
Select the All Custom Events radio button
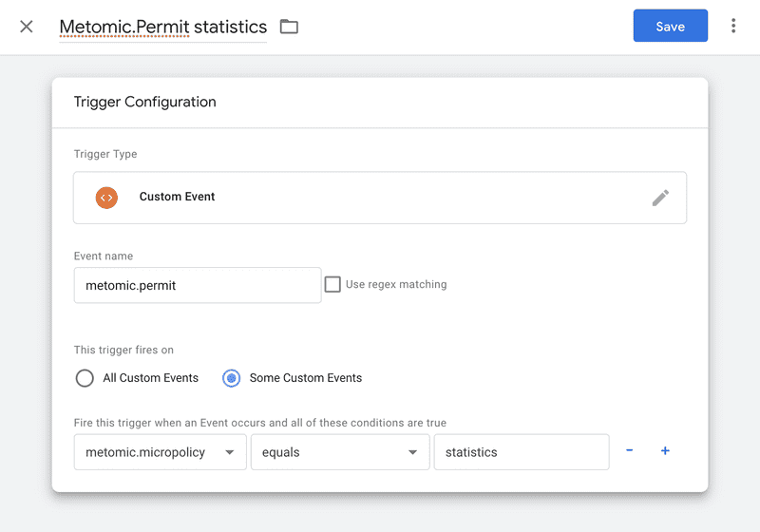click(85, 378)
